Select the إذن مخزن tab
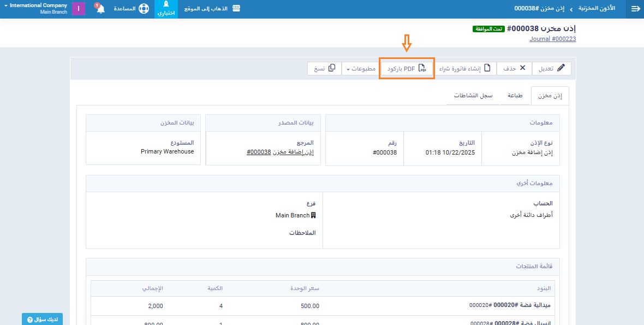The image size is (644, 325). click(550, 96)
